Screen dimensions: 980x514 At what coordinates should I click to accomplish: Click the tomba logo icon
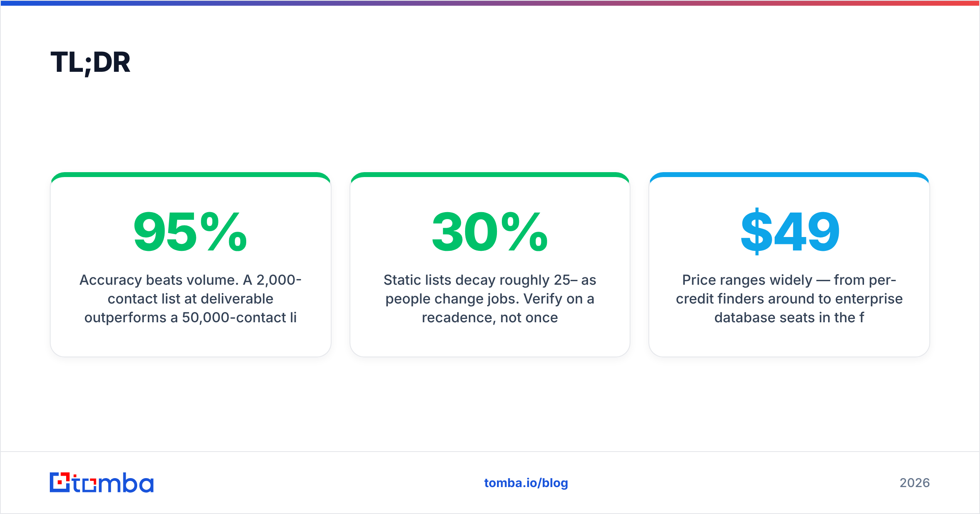[x=60, y=482]
